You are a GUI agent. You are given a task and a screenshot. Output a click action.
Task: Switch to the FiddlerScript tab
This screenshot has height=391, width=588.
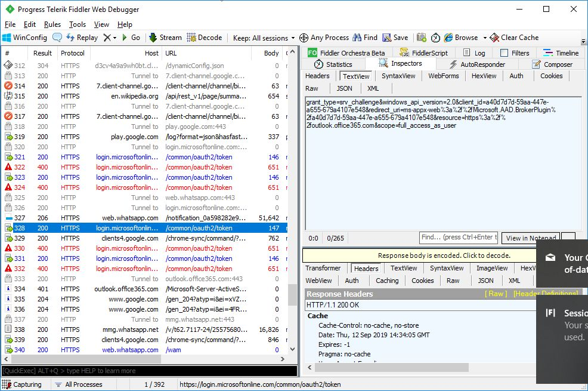click(x=424, y=53)
